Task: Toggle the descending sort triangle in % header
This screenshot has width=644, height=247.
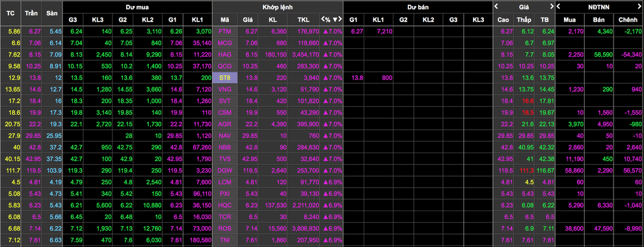Action: click(x=335, y=20)
